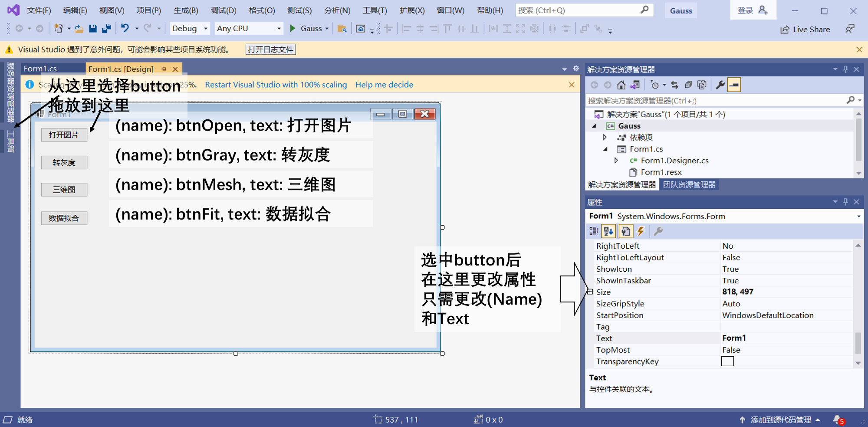Collapse the Gauss project node
Screen dimensions: 868x427
point(594,126)
